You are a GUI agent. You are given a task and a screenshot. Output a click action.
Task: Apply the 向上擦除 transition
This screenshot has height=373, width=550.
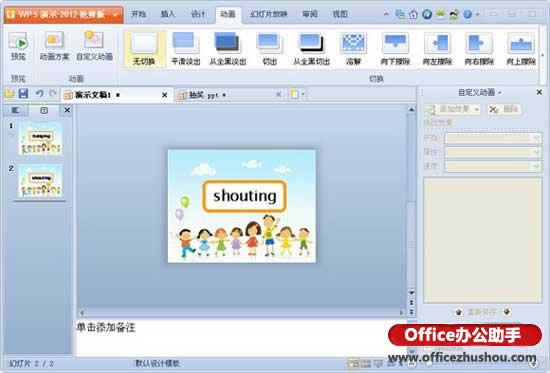pyautogui.click(x=521, y=48)
